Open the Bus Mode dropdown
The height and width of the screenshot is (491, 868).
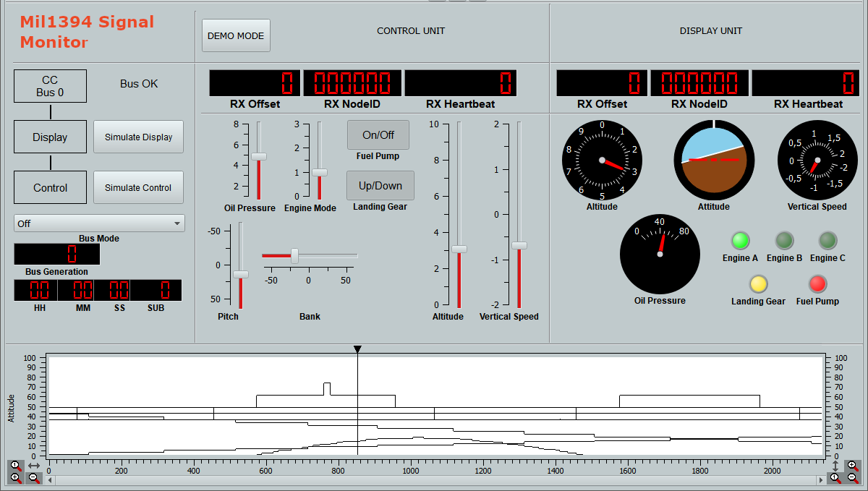coord(99,223)
